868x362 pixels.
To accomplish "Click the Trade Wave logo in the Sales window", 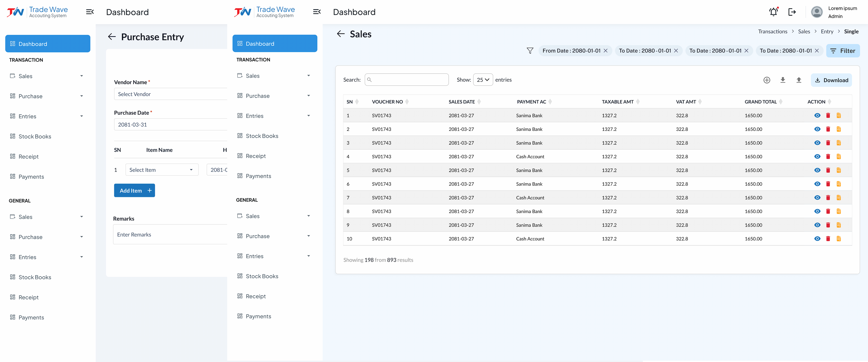I will (x=264, y=12).
